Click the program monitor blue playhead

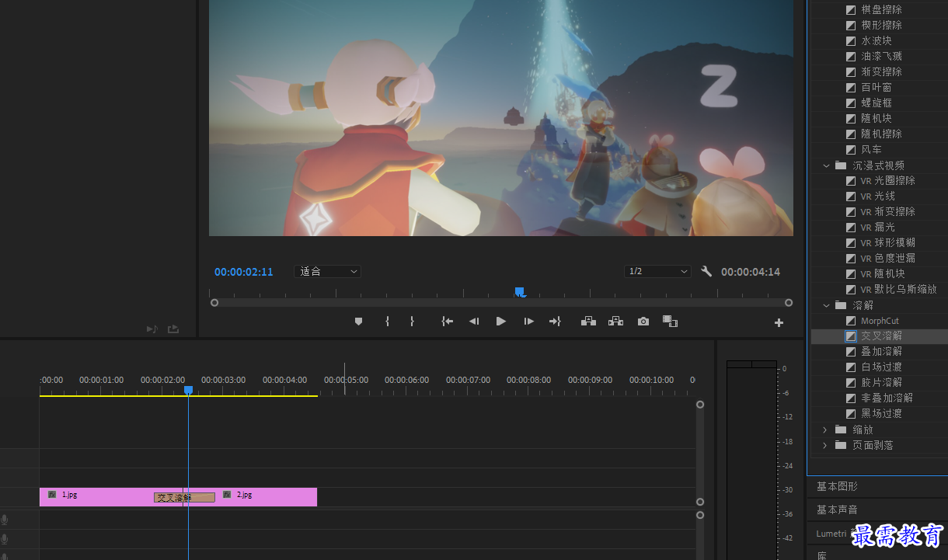(519, 292)
